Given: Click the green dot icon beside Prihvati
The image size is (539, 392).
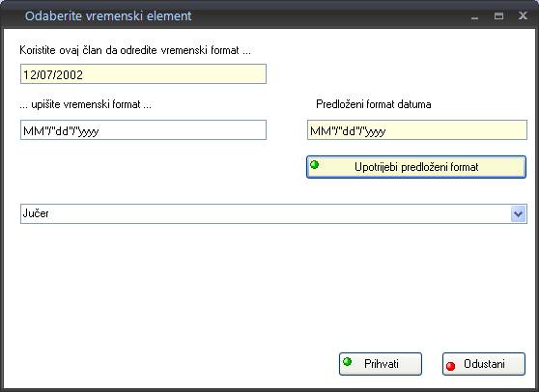Looking at the screenshot, I should 347,361.
